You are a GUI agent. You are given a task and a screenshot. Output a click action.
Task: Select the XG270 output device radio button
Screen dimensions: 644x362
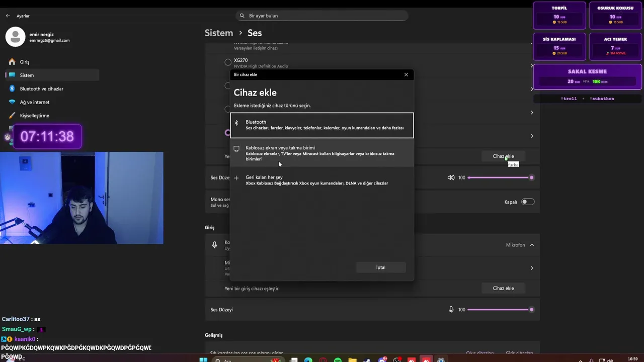pos(228,62)
